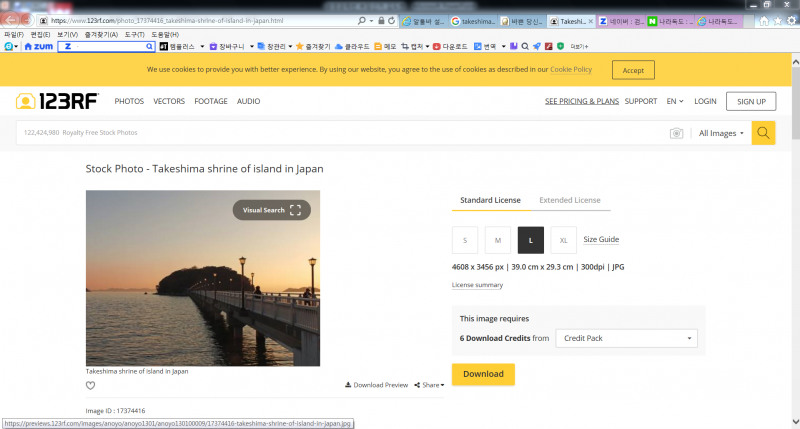Open browser settings gear icon
The height and width of the screenshot is (429, 800).
(x=790, y=20)
